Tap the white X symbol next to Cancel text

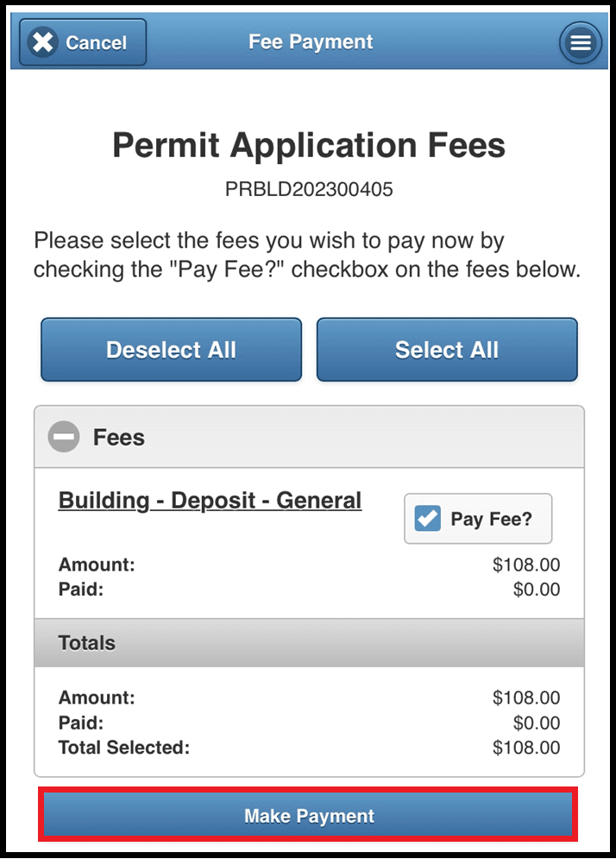coord(41,41)
